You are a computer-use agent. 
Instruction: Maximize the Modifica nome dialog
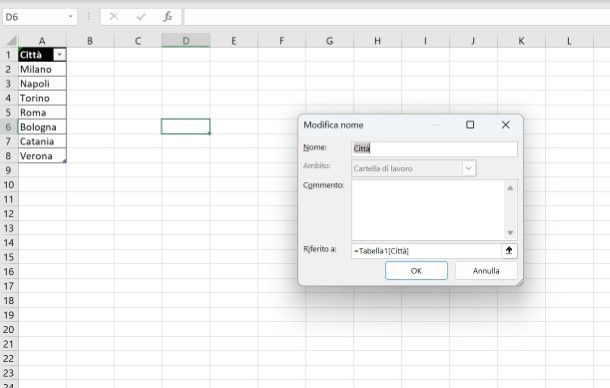tap(470, 125)
